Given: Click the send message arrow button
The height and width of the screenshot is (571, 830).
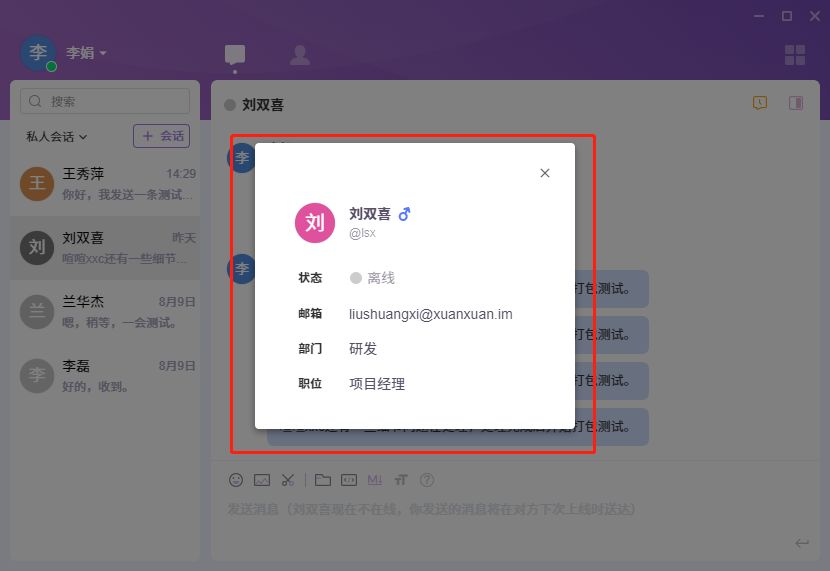Looking at the screenshot, I should click(x=801, y=543).
